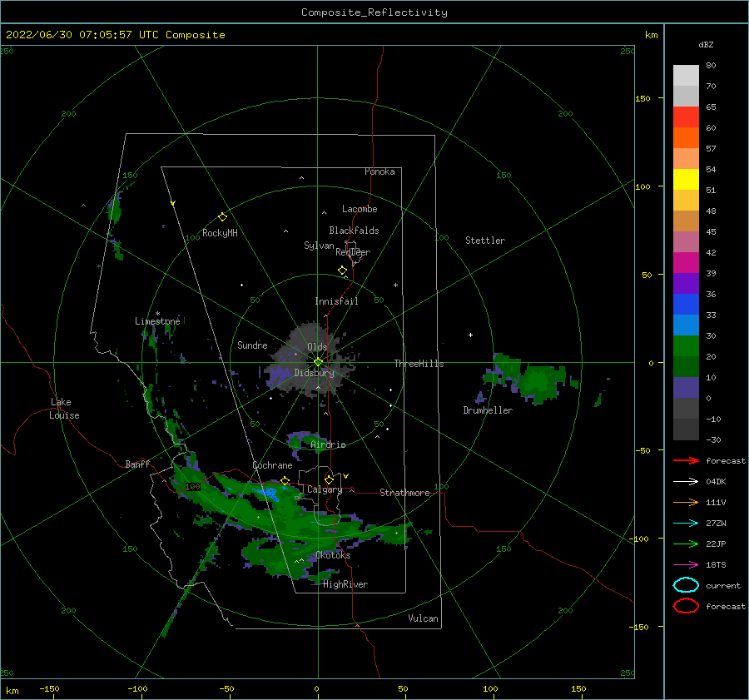Click the Okotoks label
The width and height of the screenshot is (749, 700).
coord(333,555)
